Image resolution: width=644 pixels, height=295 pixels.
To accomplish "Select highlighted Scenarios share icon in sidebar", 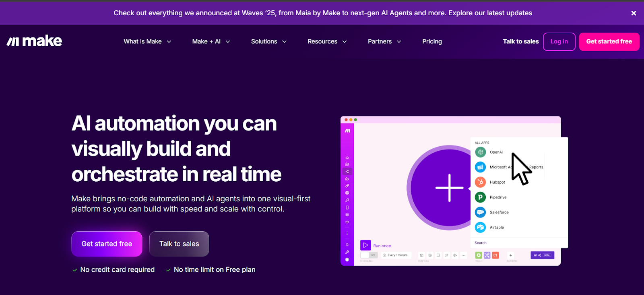I will click(x=347, y=172).
